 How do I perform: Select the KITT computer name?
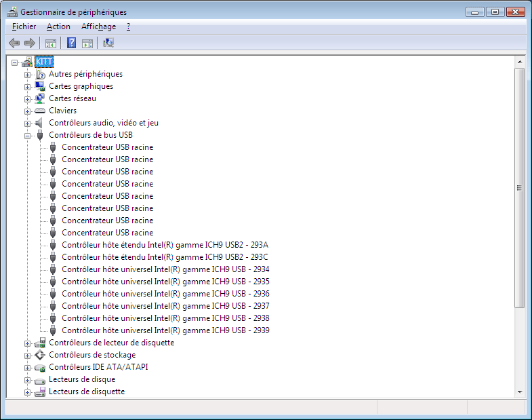point(44,62)
